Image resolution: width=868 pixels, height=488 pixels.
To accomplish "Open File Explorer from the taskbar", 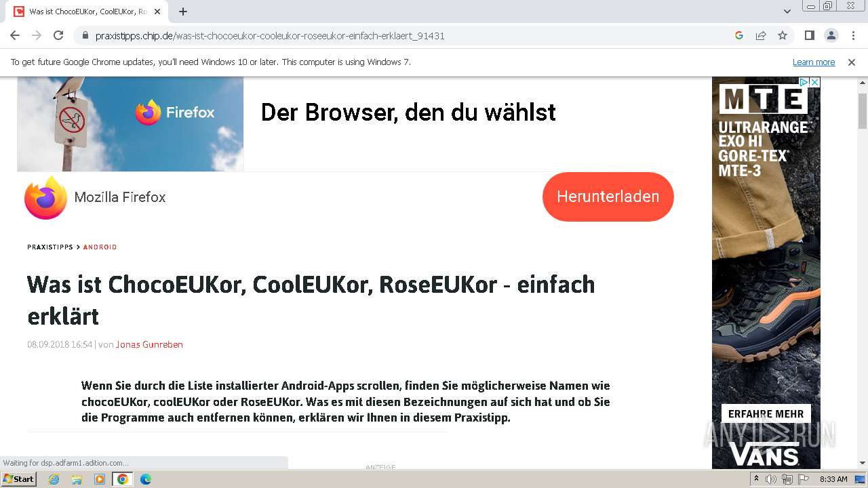I will tap(77, 479).
